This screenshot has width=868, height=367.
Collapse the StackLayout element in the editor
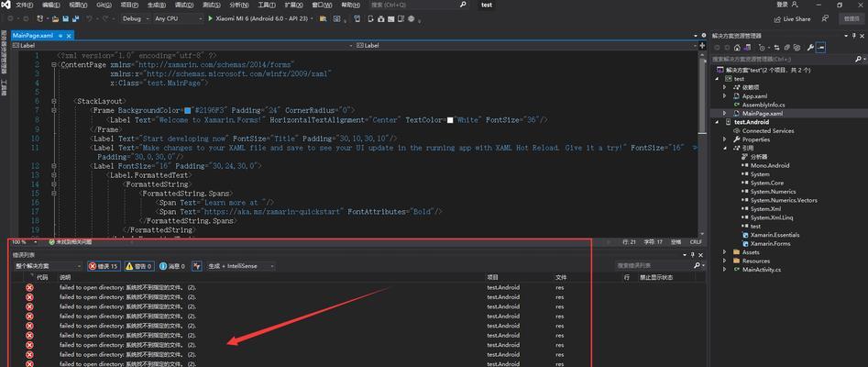[x=54, y=102]
